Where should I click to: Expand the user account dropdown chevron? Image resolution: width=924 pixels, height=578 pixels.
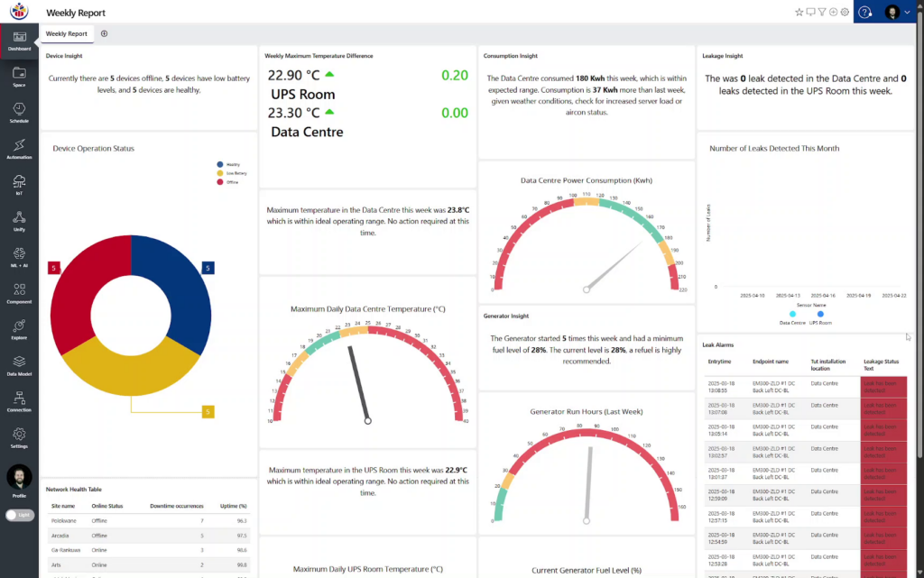point(907,13)
